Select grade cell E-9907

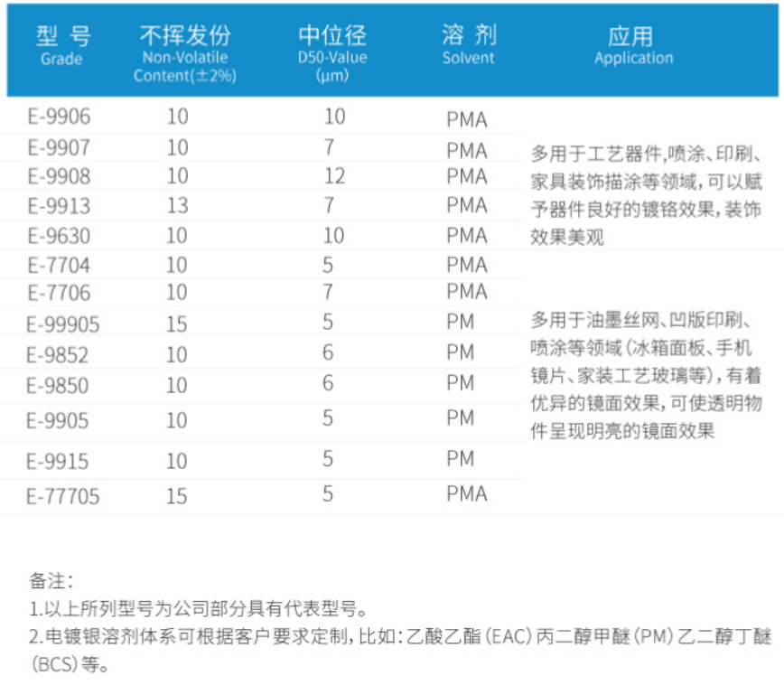click(59, 147)
